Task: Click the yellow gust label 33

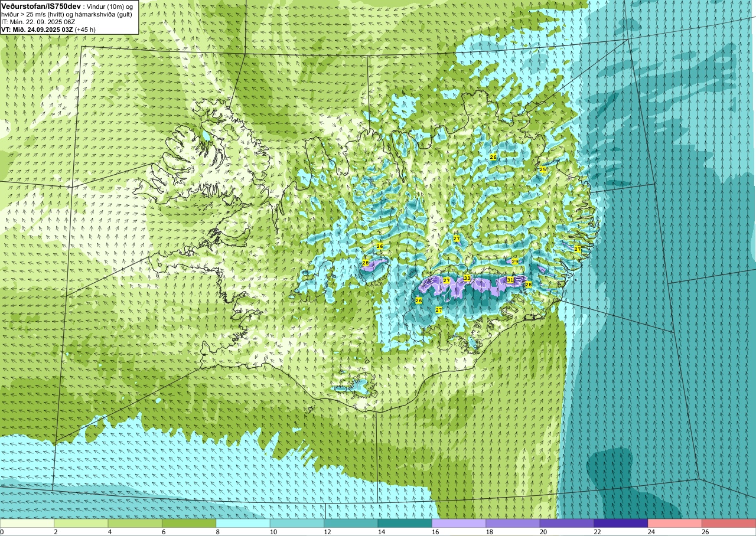Action: (467, 278)
